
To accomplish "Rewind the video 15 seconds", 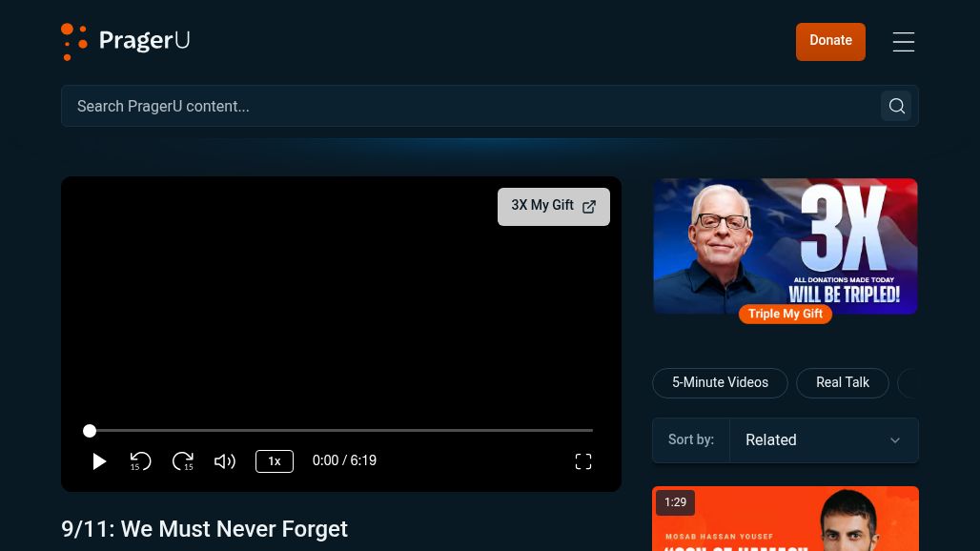I will 141,461.
